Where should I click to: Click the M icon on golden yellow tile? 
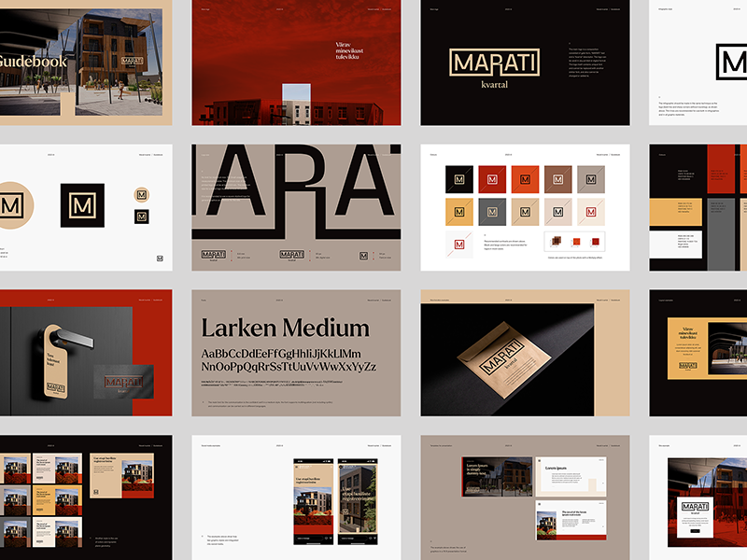point(459,212)
